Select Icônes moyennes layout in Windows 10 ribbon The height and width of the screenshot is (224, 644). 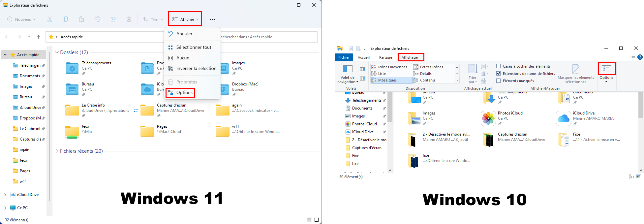391,67
